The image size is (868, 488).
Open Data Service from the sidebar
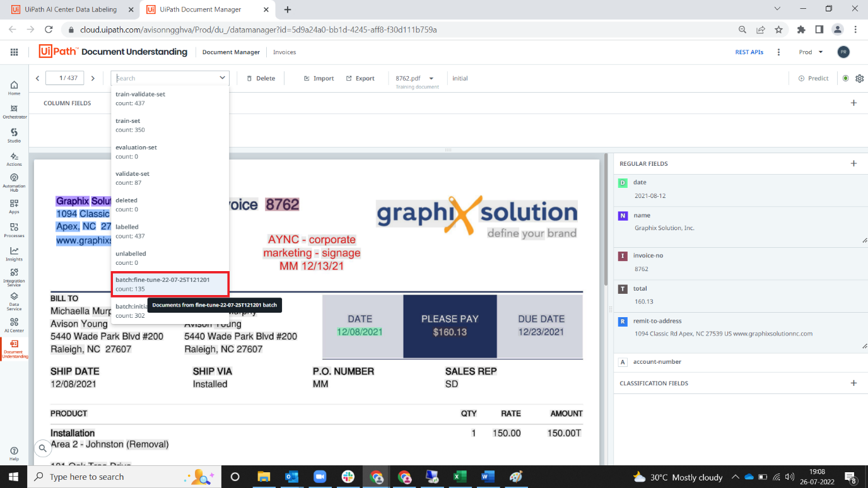coord(14,301)
